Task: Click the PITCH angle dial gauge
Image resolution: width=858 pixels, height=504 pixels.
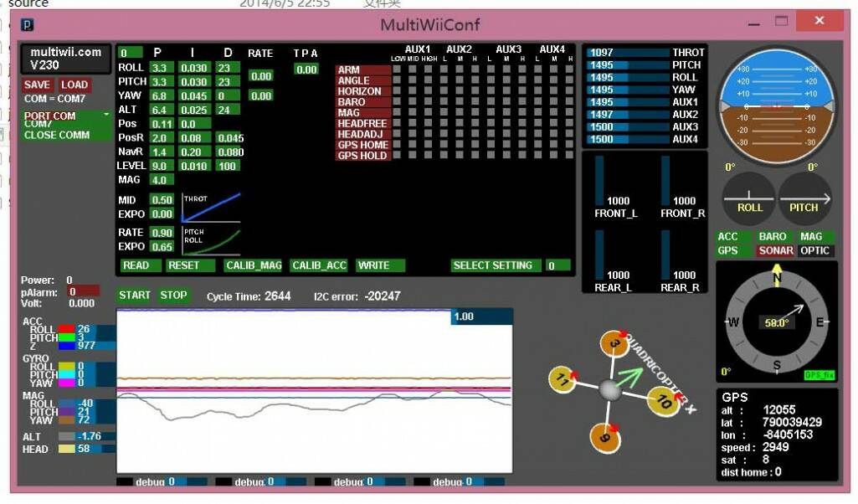Action: point(804,198)
